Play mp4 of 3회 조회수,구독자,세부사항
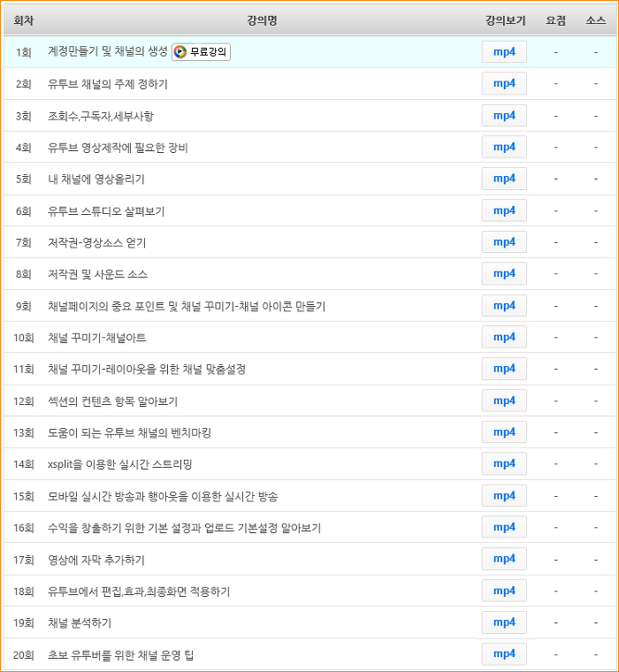The height and width of the screenshot is (672, 619). point(504,116)
